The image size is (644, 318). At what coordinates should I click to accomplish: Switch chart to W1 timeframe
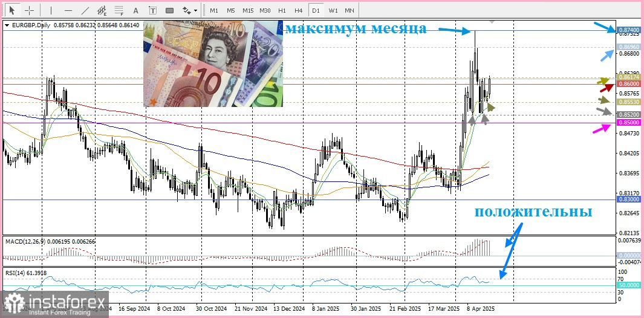[333, 10]
